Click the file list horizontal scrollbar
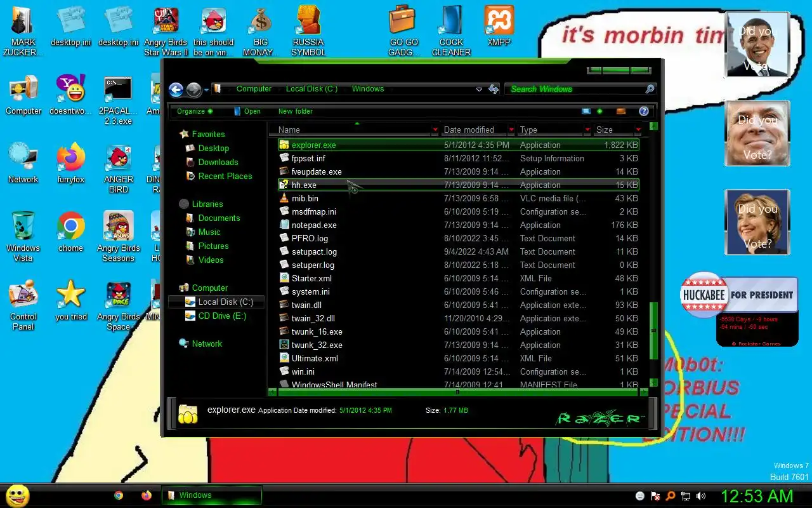The width and height of the screenshot is (812, 508). pos(458,392)
